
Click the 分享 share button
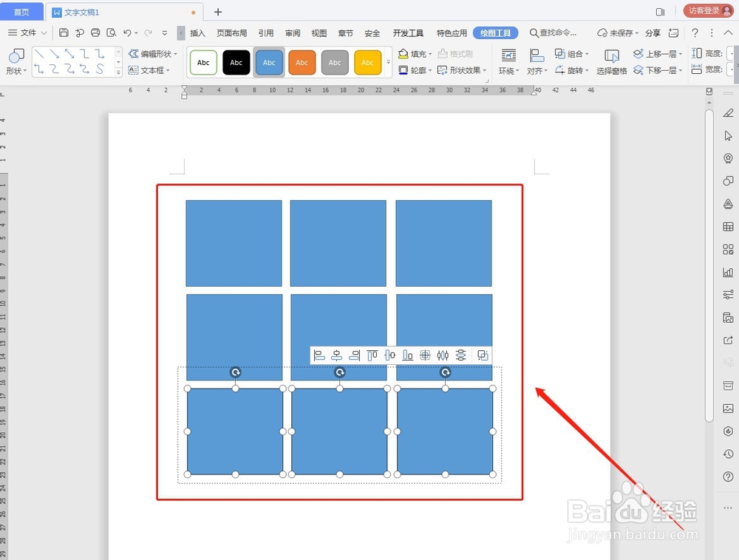pyautogui.click(x=653, y=33)
